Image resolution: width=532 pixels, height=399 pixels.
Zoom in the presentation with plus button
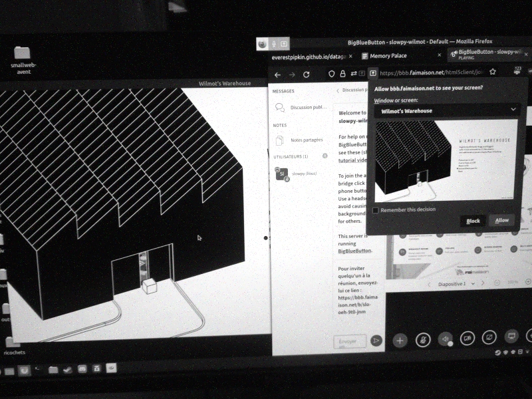(528, 281)
